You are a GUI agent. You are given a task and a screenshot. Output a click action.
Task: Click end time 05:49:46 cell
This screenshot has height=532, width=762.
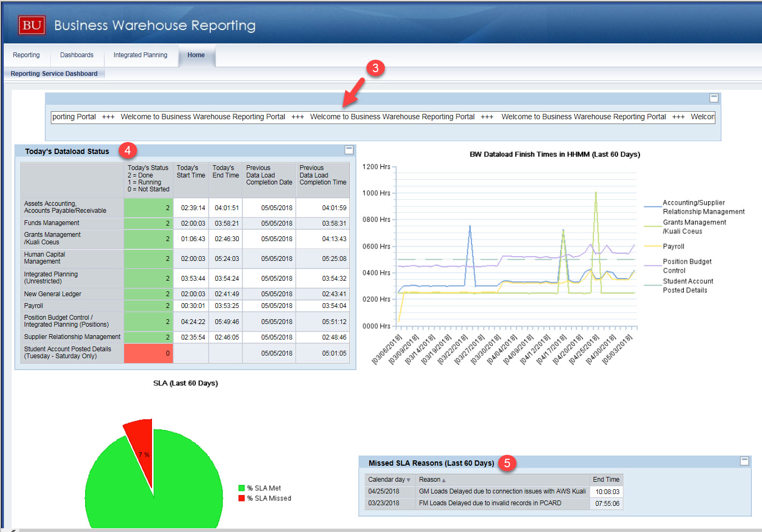(x=226, y=322)
